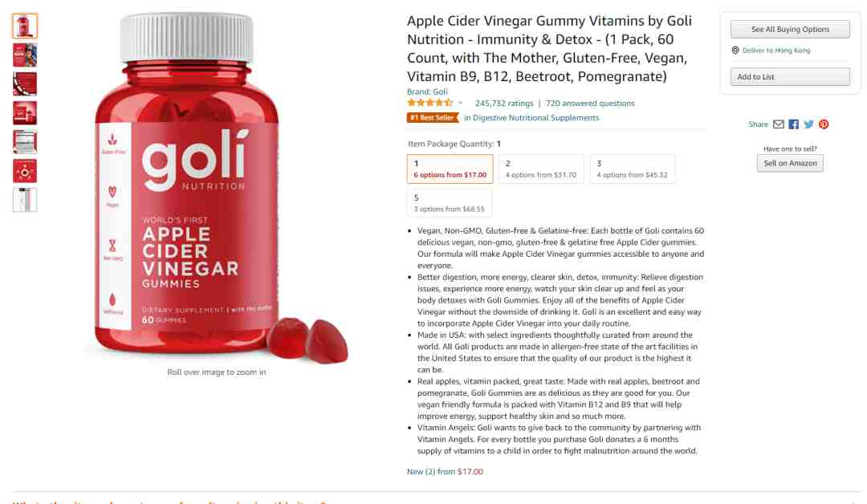
Task: Open Digestive Nutritional Supplements category link
Action: (531, 118)
